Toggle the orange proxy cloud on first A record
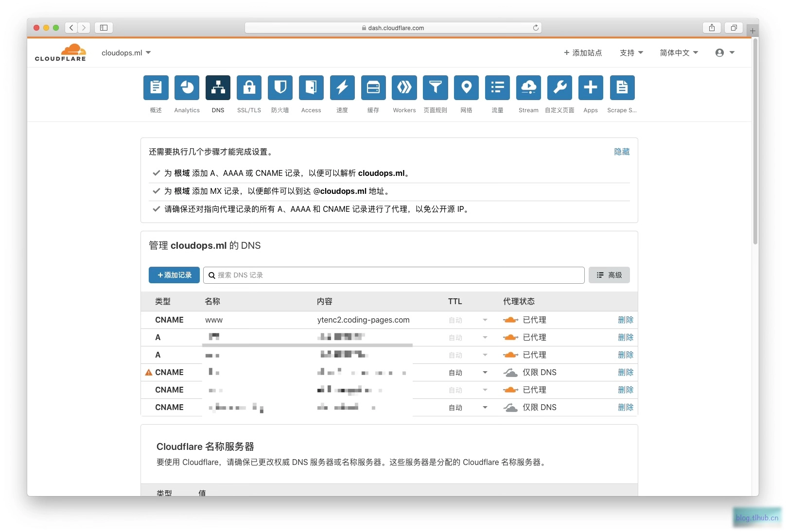Screen dimensions: 786x532 [x=510, y=337]
